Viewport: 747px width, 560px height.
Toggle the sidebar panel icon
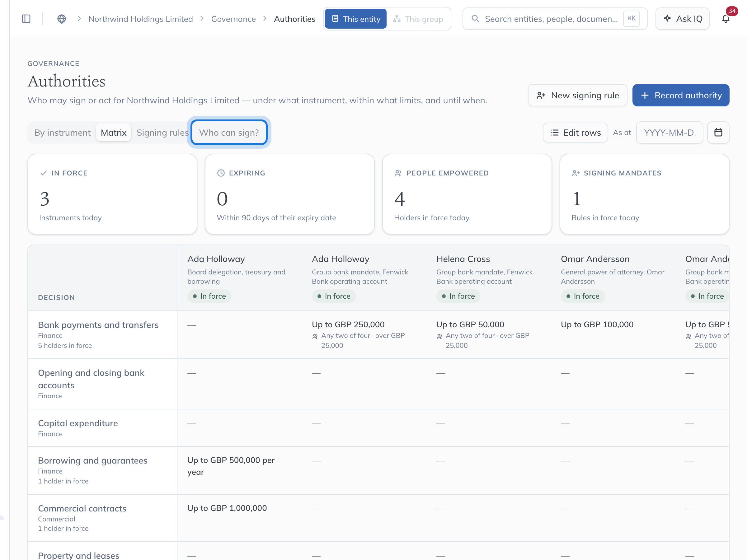coord(26,19)
